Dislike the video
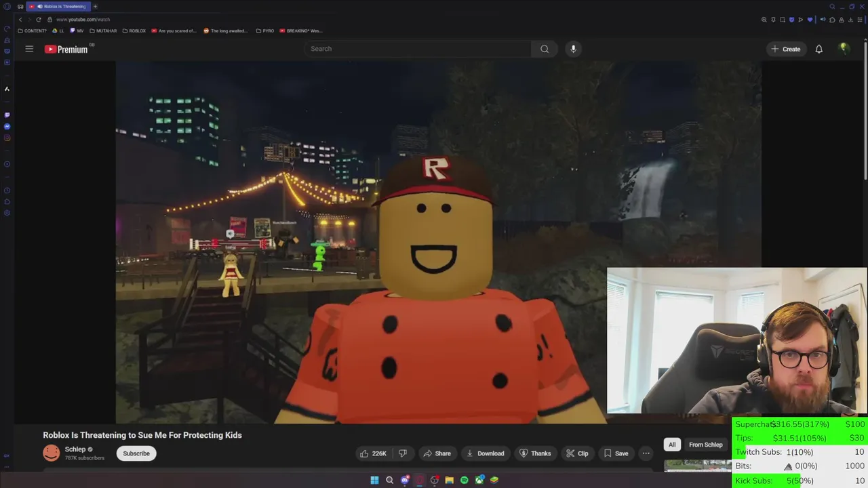868x488 pixels. (x=402, y=453)
